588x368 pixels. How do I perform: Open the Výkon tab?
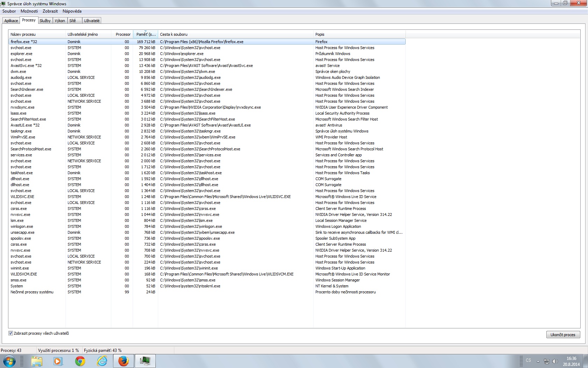tap(60, 21)
